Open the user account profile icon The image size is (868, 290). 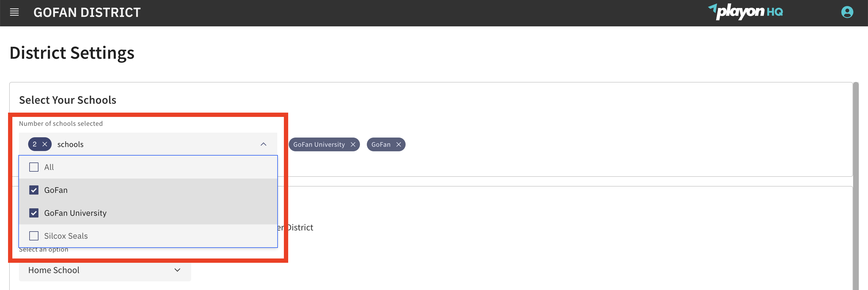847,12
